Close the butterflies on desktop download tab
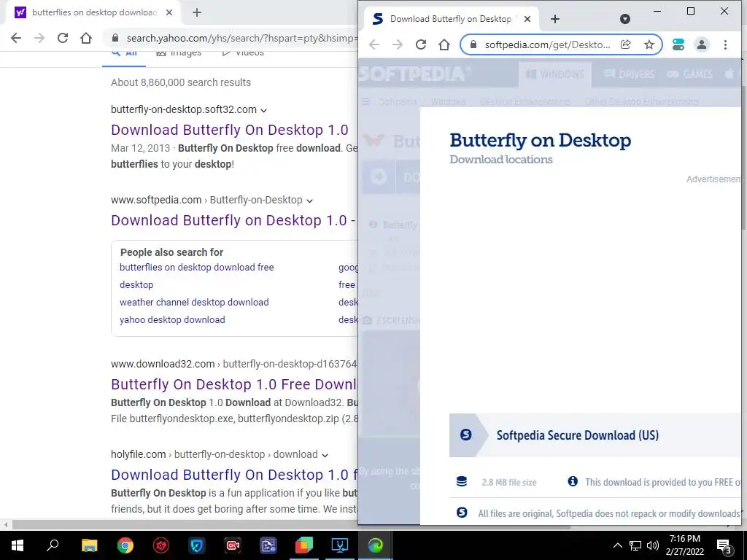Image resolution: width=747 pixels, height=560 pixels. (169, 12)
